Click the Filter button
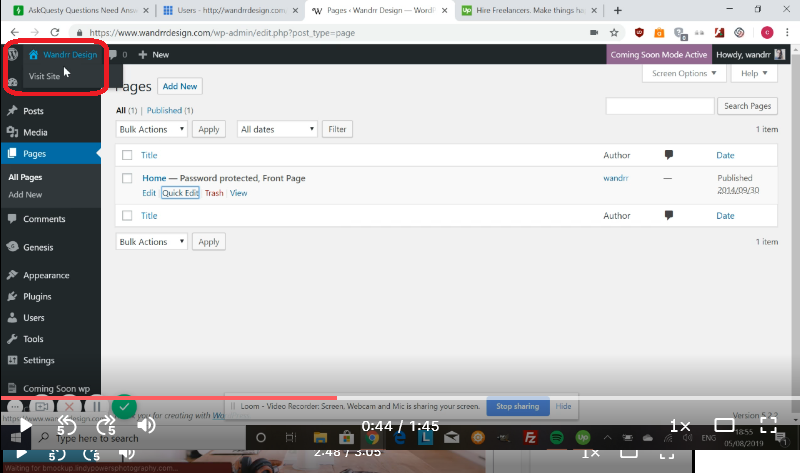 (x=337, y=129)
